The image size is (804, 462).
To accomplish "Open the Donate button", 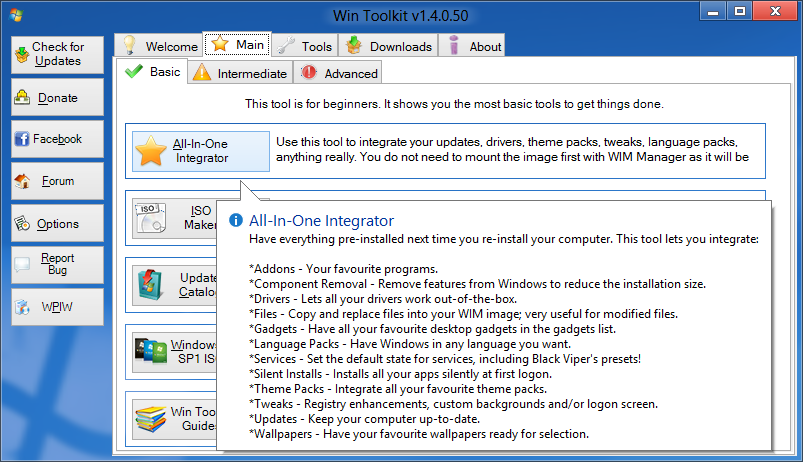I will 57,98.
